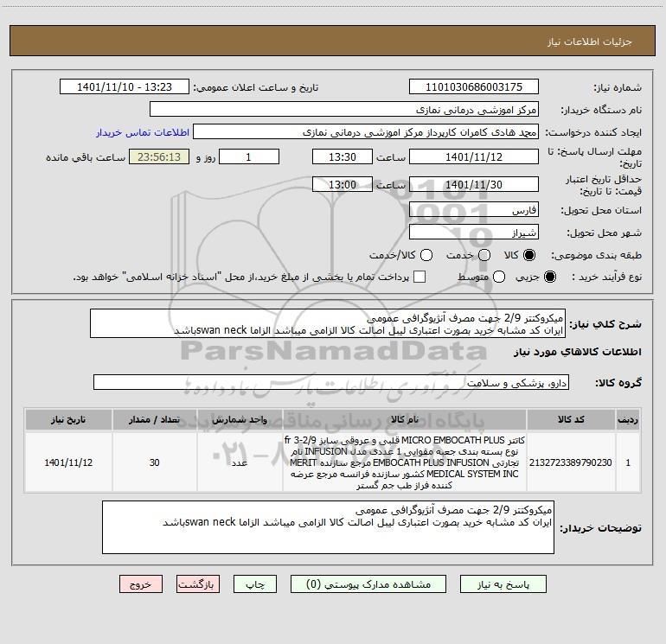Choose متوسط purchase process type

(x=499, y=277)
